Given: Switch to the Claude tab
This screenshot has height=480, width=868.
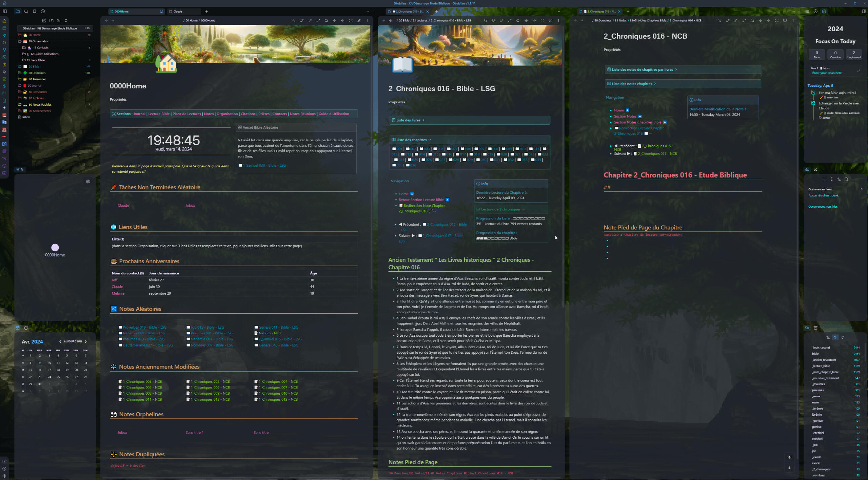Looking at the screenshot, I should (184, 11).
